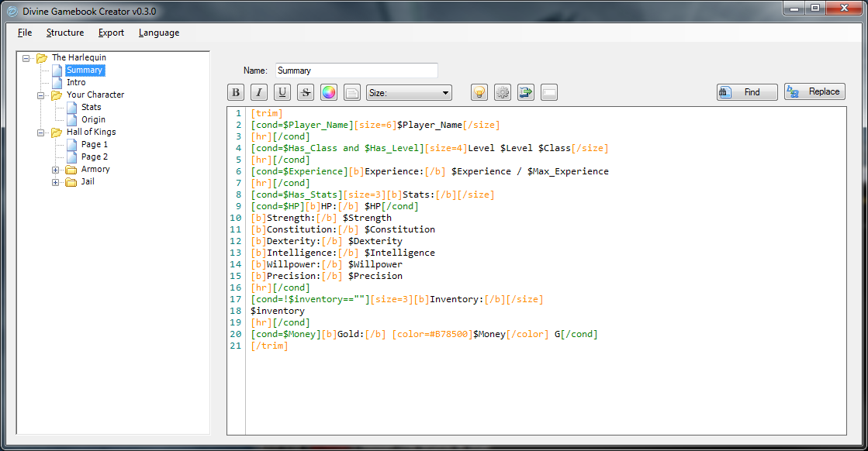This screenshot has height=451, width=868.
Task: Click the gear settings icon in toolbar
Action: [503, 92]
